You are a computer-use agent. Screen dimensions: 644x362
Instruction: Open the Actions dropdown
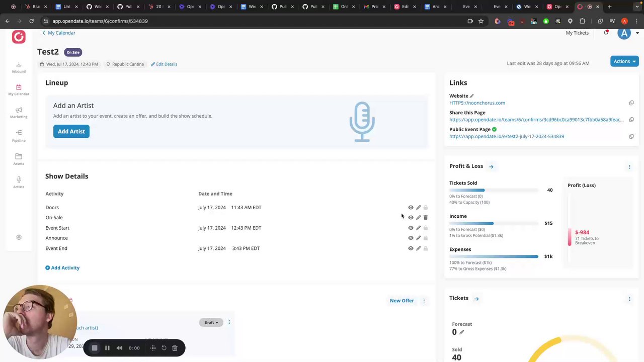tap(624, 61)
